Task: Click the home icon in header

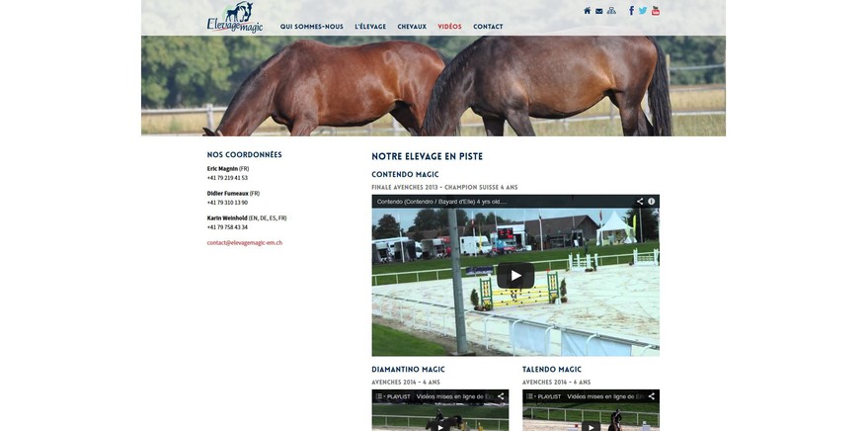Action: [587, 11]
